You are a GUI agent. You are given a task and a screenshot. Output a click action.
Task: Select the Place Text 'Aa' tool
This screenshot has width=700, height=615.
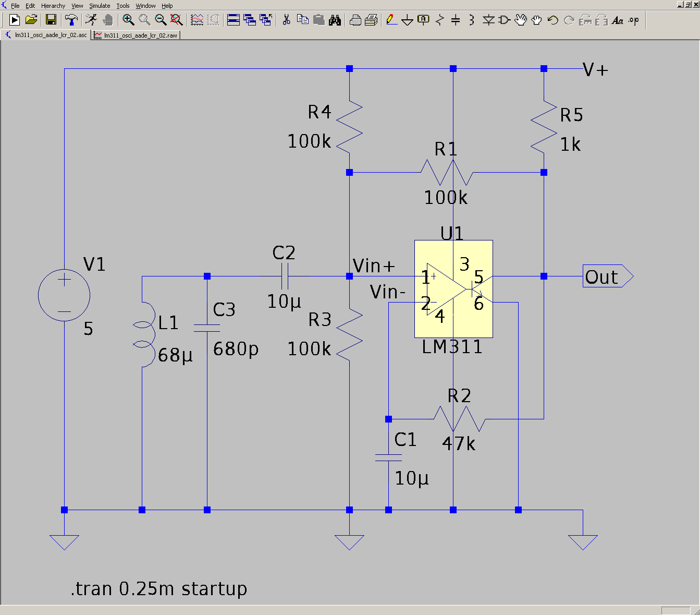tap(618, 20)
